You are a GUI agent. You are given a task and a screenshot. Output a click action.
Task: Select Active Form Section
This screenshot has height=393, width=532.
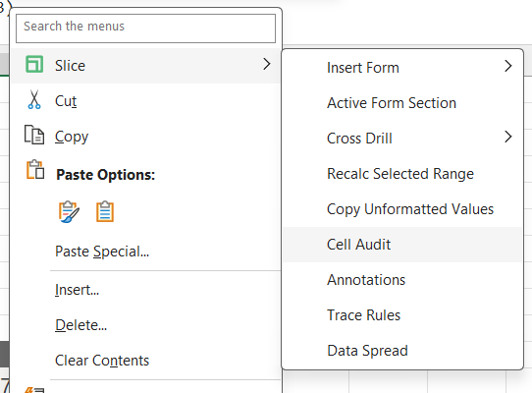[402, 103]
